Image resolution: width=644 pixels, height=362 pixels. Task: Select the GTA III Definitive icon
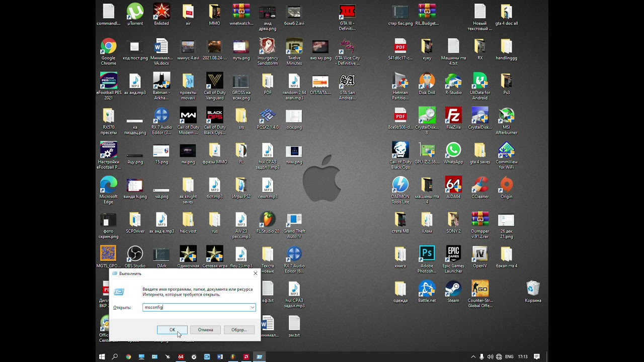point(347,17)
